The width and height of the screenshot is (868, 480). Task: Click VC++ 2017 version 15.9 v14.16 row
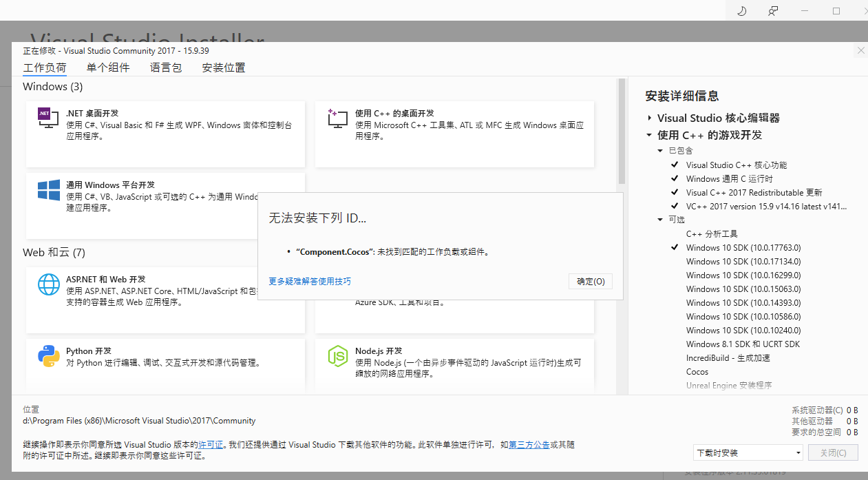coord(766,206)
